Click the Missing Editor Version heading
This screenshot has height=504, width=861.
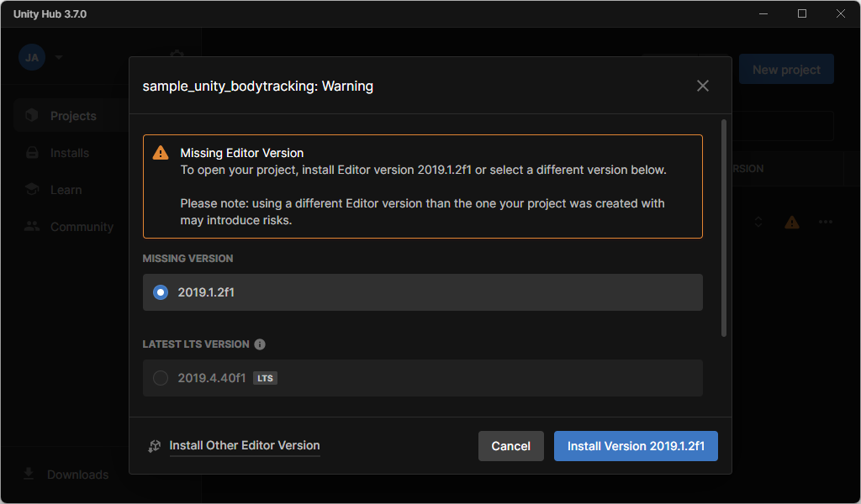(x=241, y=153)
